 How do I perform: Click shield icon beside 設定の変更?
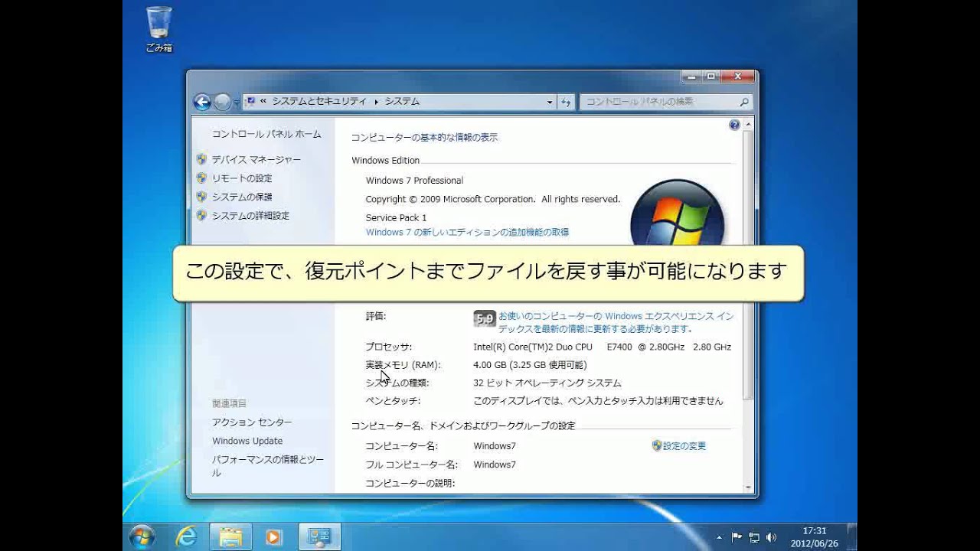pyautogui.click(x=656, y=445)
